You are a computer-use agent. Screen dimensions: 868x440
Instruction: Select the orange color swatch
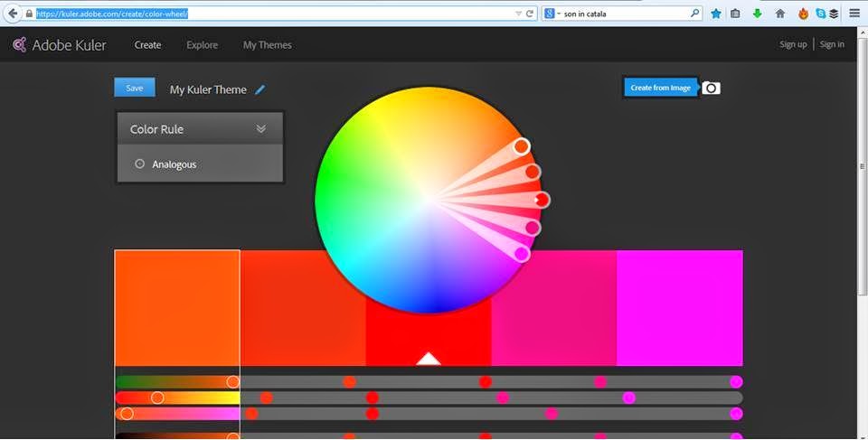[x=177, y=308]
